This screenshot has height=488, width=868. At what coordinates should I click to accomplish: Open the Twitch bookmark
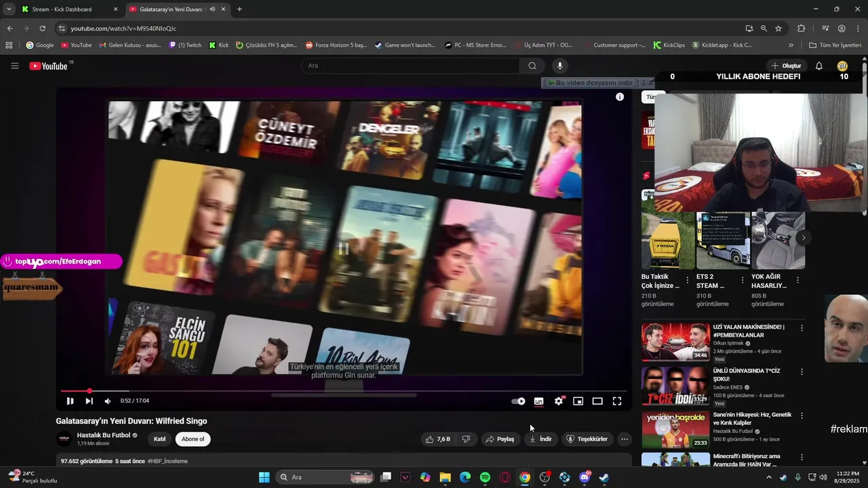point(185,45)
